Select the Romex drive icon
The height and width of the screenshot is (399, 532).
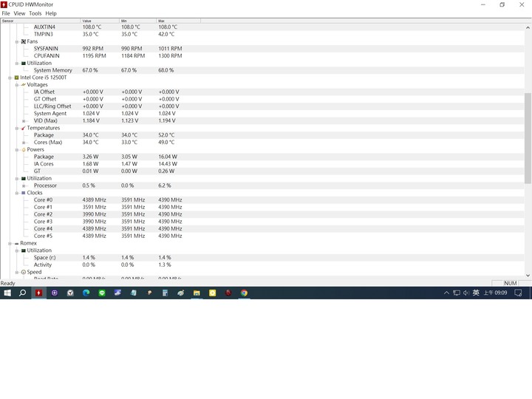(16, 243)
